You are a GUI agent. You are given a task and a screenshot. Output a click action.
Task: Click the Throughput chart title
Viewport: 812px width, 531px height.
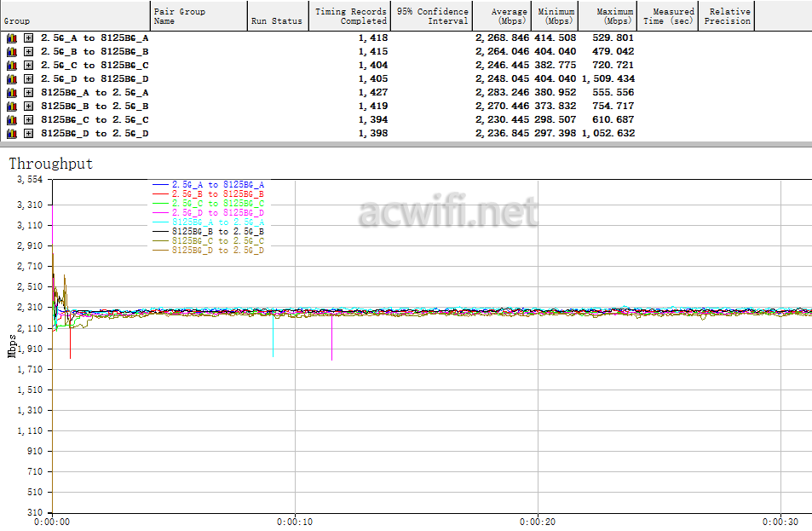pos(51,164)
